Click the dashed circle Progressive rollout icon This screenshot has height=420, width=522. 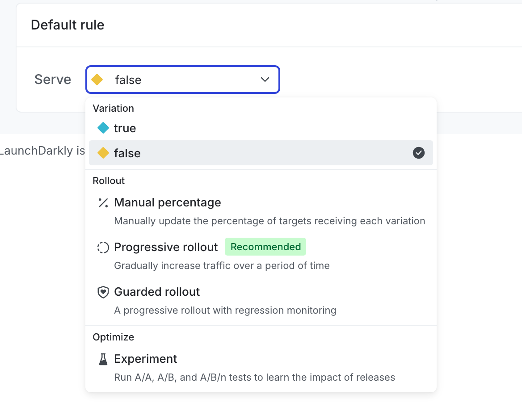(x=103, y=247)
